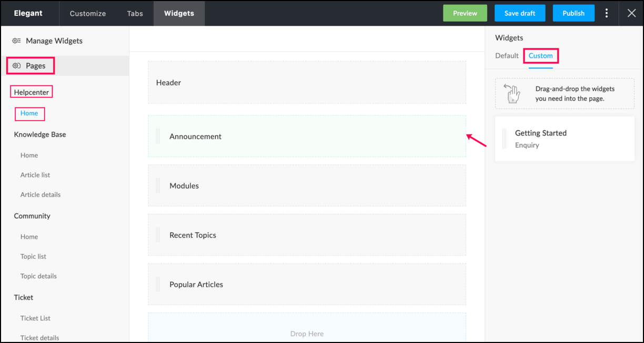Click the Getting Started widget drag handle
The height and width of the screenshot is (343, 644).
505,139
